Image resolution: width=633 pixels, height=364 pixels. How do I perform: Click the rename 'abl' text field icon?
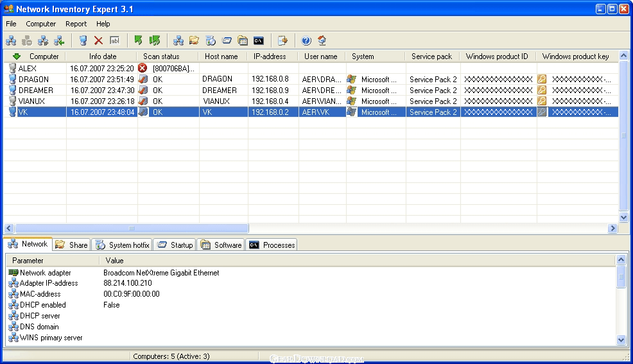coord(115,40)
